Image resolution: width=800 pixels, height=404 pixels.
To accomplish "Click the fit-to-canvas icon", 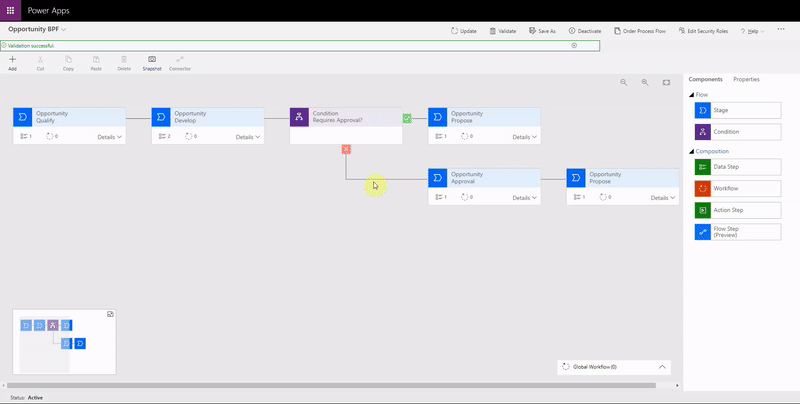I will pos(666,82).
